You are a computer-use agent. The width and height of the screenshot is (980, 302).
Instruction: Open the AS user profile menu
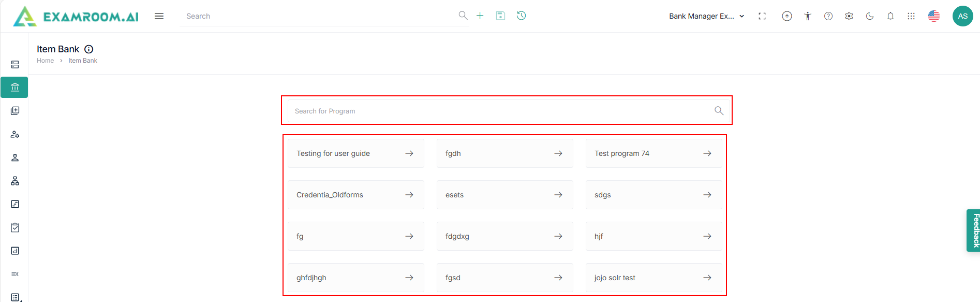[x=962, y=16]
